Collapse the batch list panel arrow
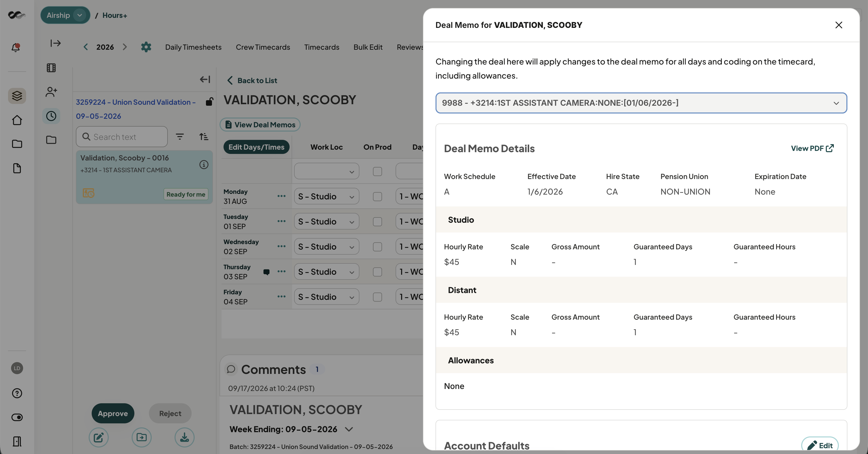This screenshot has height=454, width=868. point(205,79)
